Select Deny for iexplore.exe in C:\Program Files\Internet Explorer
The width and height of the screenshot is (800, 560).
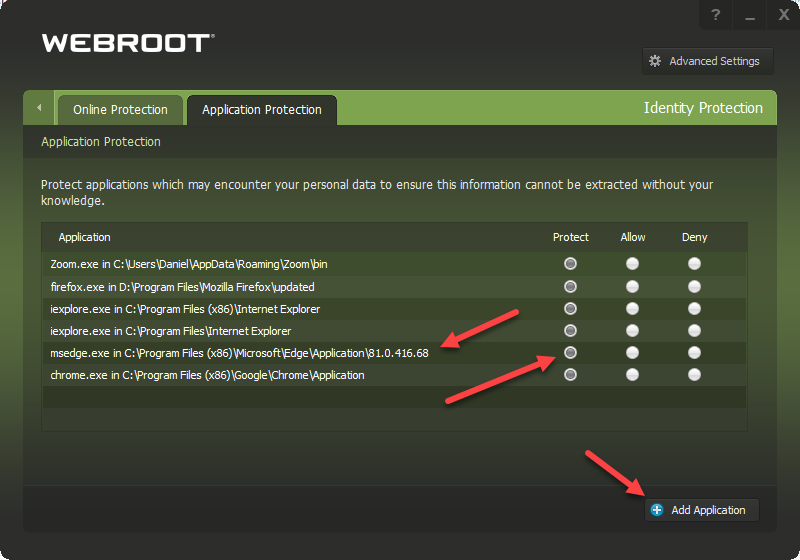point(694,330)
